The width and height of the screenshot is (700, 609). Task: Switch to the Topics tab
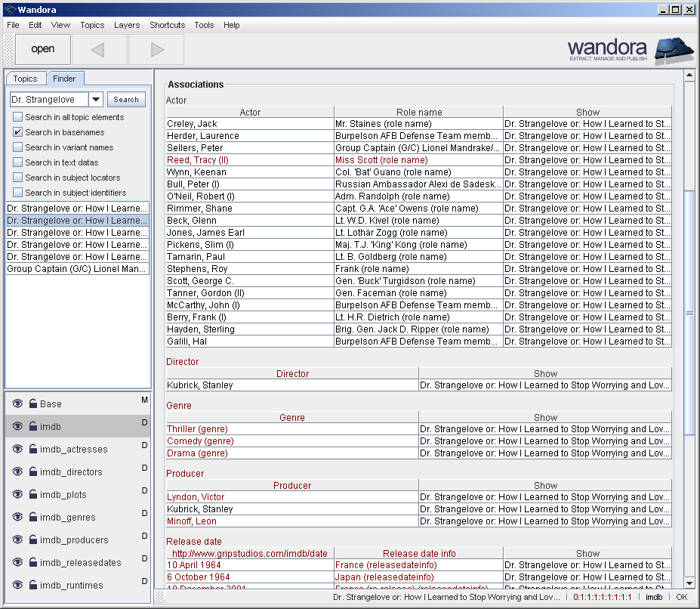[26, 78]
